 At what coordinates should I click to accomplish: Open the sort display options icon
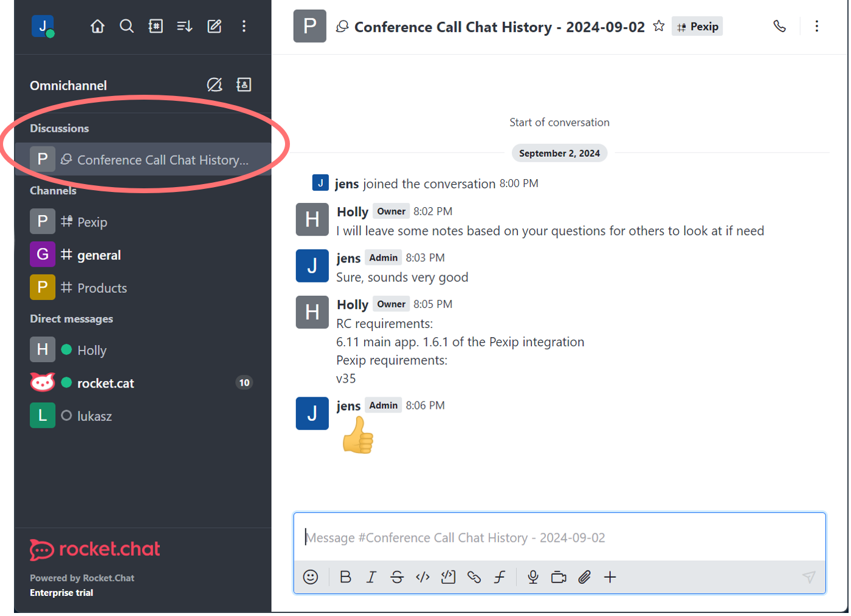[x=185, y=26]
